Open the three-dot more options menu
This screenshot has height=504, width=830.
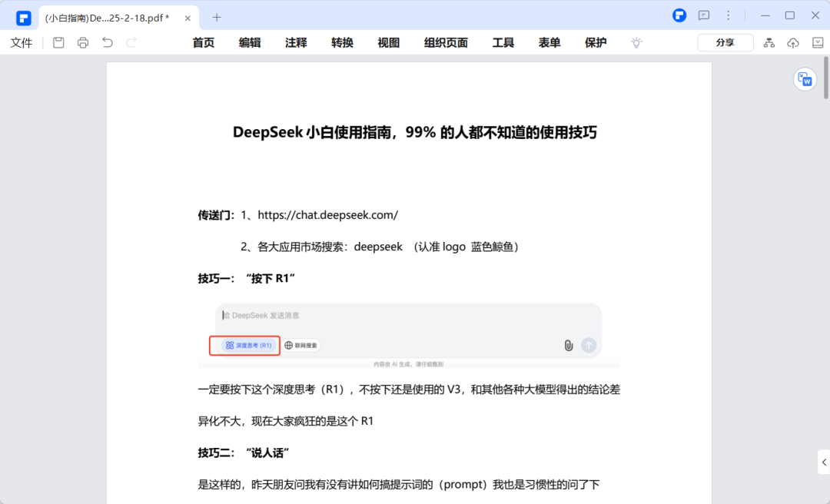(729, 15)
